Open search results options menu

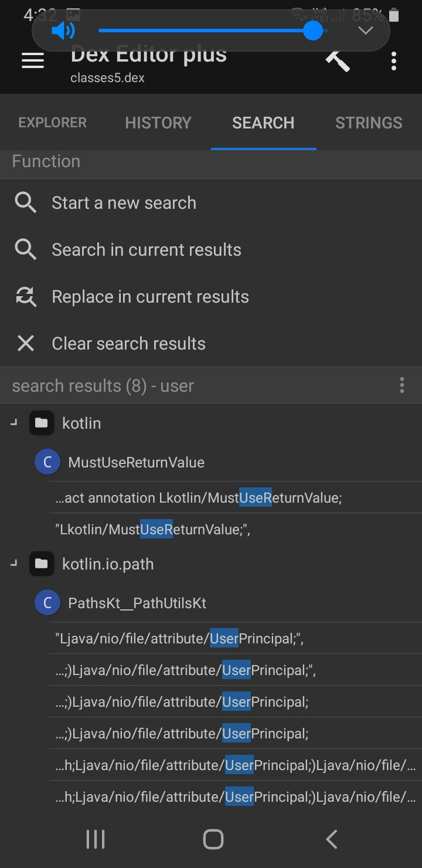402,385
